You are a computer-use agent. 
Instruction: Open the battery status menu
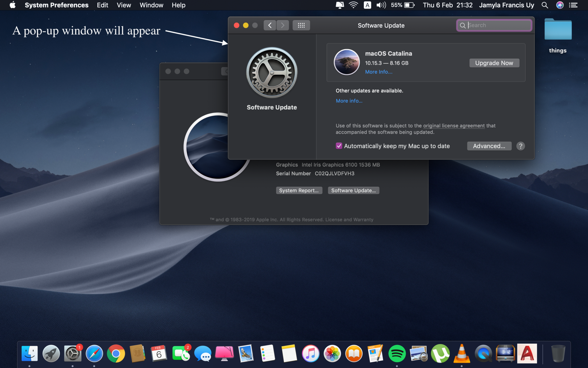[409, 5]
